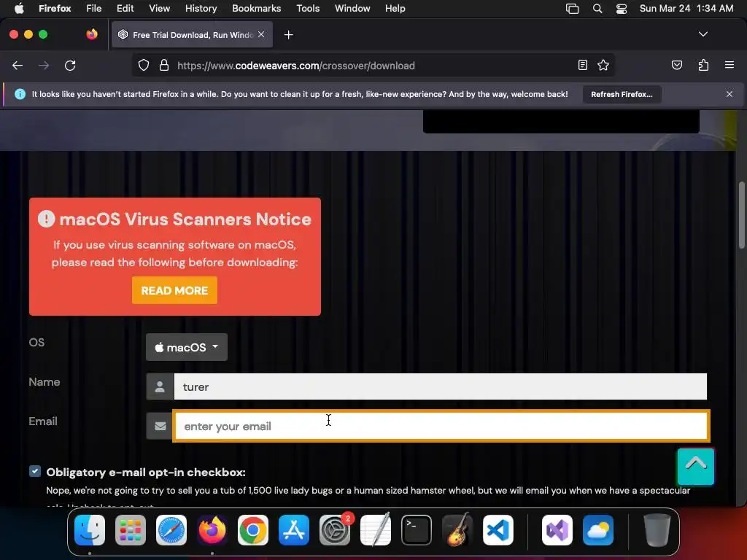Open the File menu
The width and height of the screenshot is (747, 560).
pos(93,9)
